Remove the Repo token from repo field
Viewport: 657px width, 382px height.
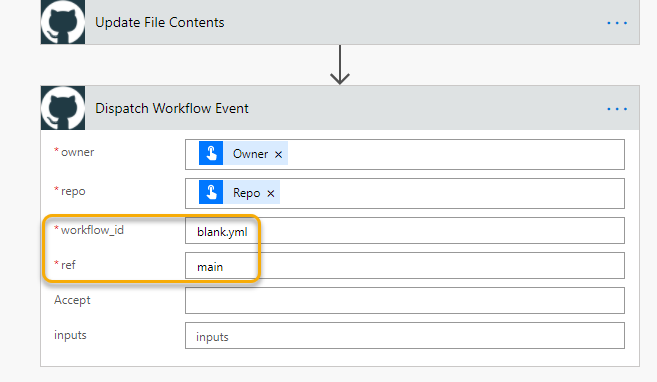[271, 194]
